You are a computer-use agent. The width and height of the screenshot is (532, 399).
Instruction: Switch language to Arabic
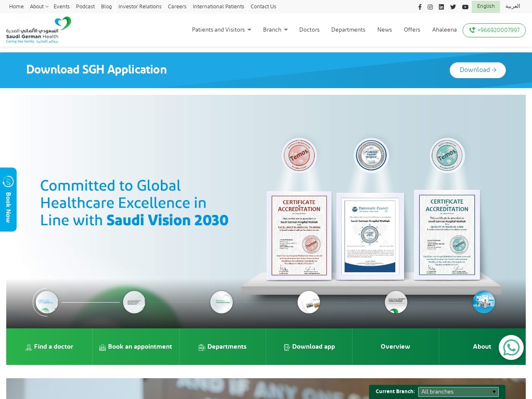click(512, 7)
